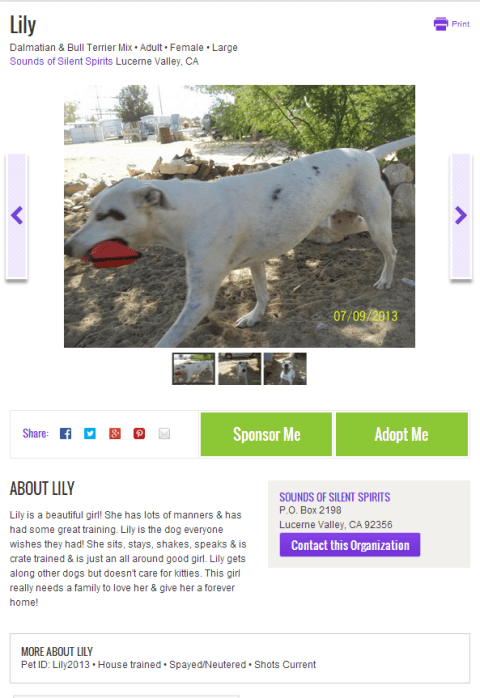Screen dimensions: 480x698
Task: Open Sounds of Silent Spirits sidebar title
Action: 335,497
